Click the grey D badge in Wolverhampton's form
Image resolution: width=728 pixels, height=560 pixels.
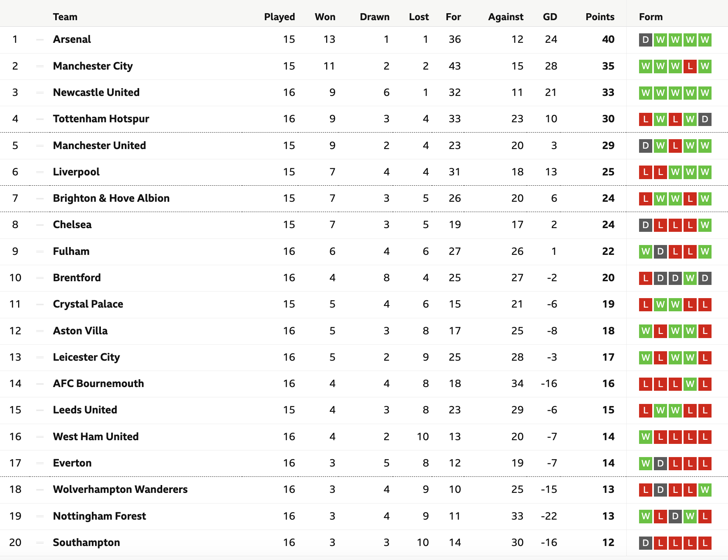pyautogui.click(x=660, y=490)
